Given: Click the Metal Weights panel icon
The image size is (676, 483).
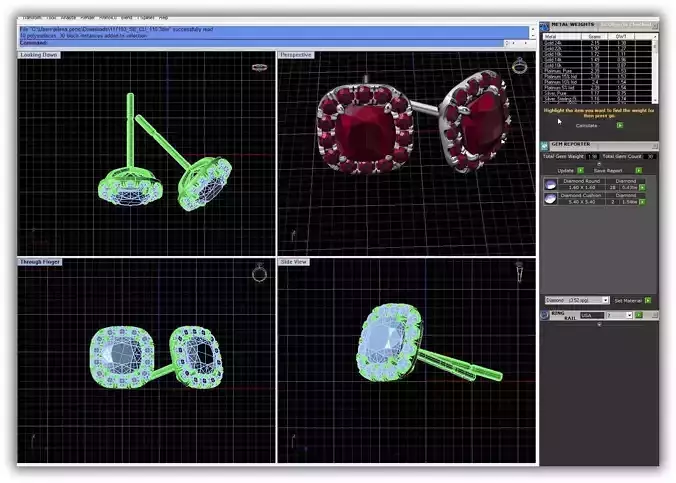Looking at the screenshot, I should (x=545, y=26).
